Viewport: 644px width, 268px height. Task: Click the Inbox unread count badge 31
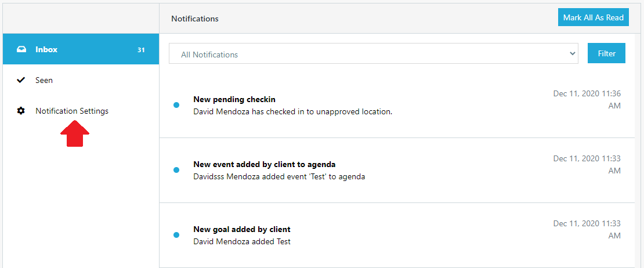(141, 50)
